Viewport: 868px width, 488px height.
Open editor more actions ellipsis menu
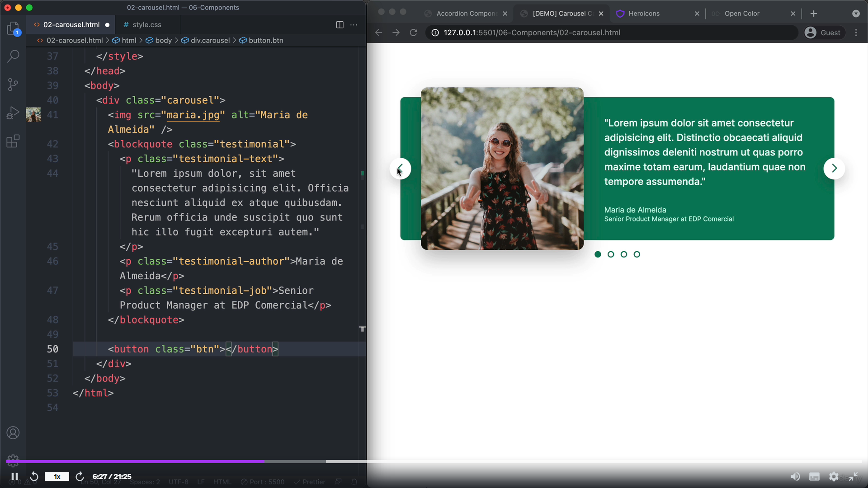(354, 25)
